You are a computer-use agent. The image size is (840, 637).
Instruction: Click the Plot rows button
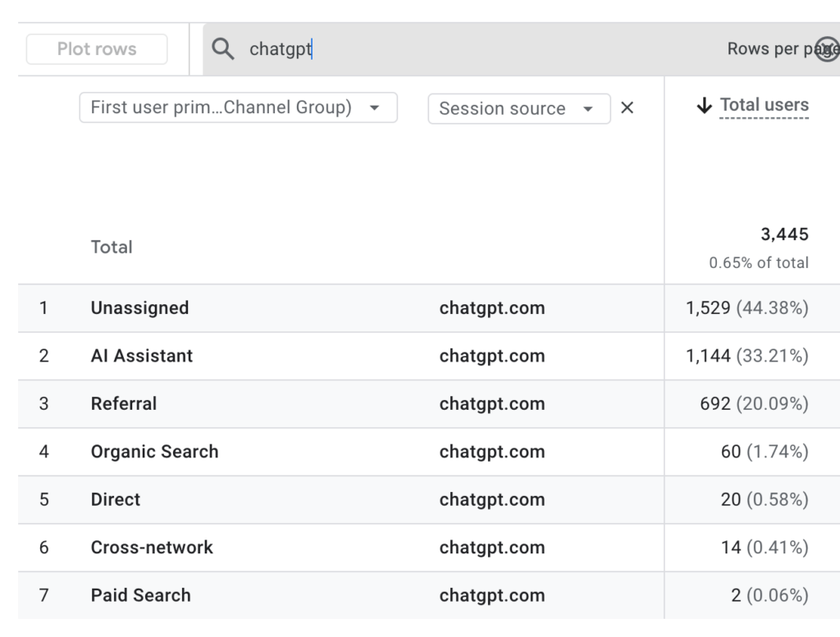pyautogui.click(x=97, y=48)
